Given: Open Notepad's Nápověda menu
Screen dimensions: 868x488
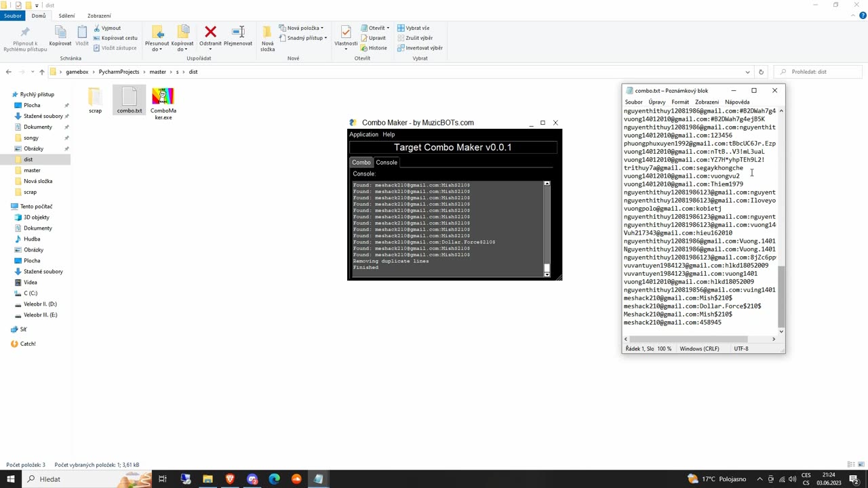Looking at the screenshot, I should (737, 102).
